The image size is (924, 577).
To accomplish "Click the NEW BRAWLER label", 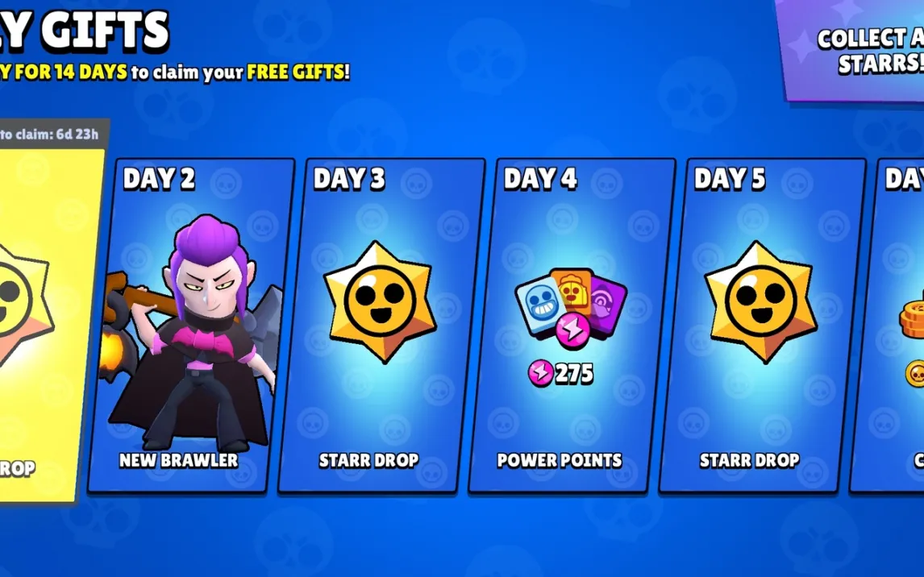I will click(178, 460).
